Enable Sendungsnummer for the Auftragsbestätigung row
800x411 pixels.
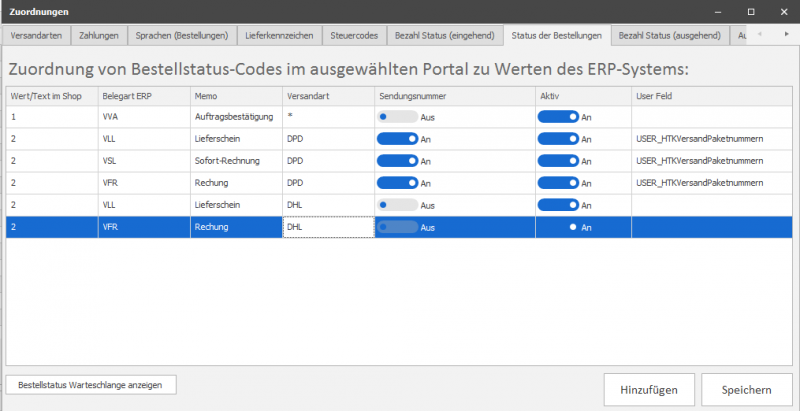click(x=397, y=117)
